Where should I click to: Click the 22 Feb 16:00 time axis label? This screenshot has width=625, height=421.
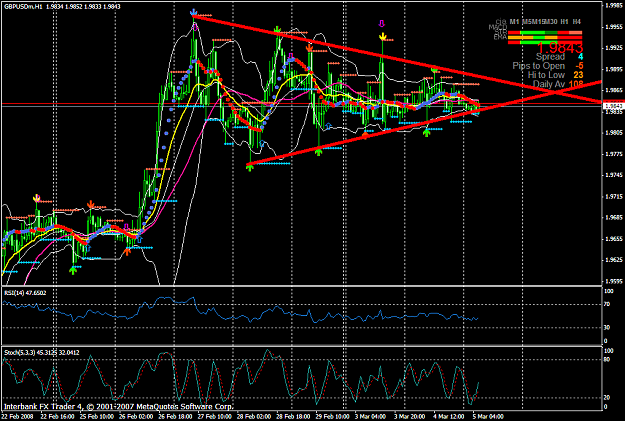click(56, 416)
